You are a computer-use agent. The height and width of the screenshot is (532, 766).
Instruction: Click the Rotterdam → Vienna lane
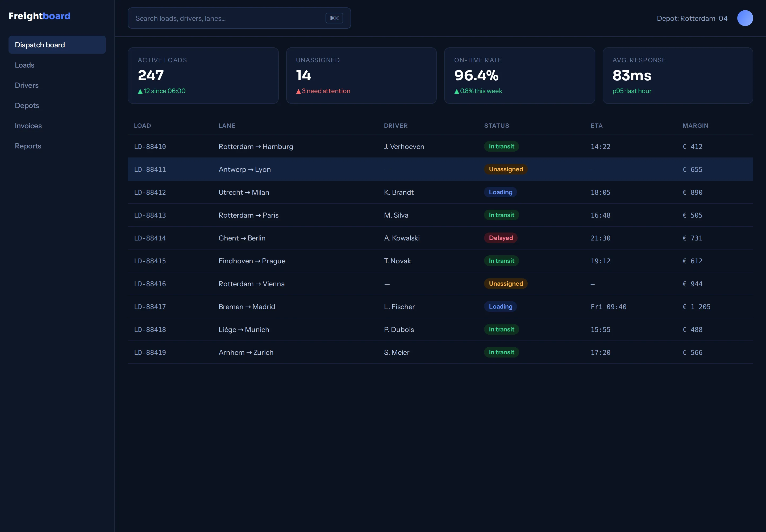coord(251,284)
